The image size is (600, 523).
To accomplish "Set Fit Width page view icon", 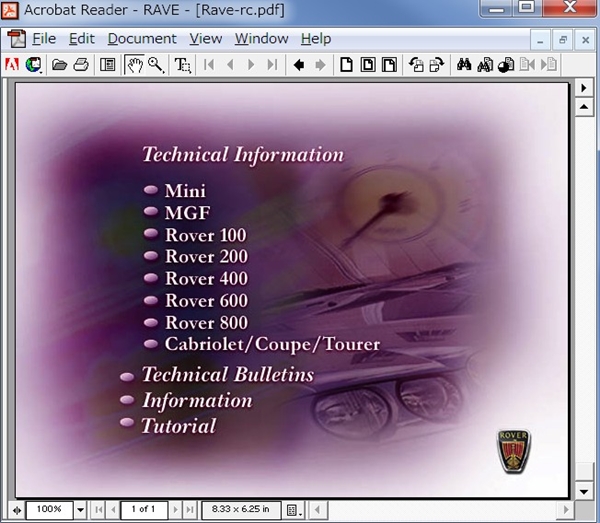I will [x=389, y=64].
